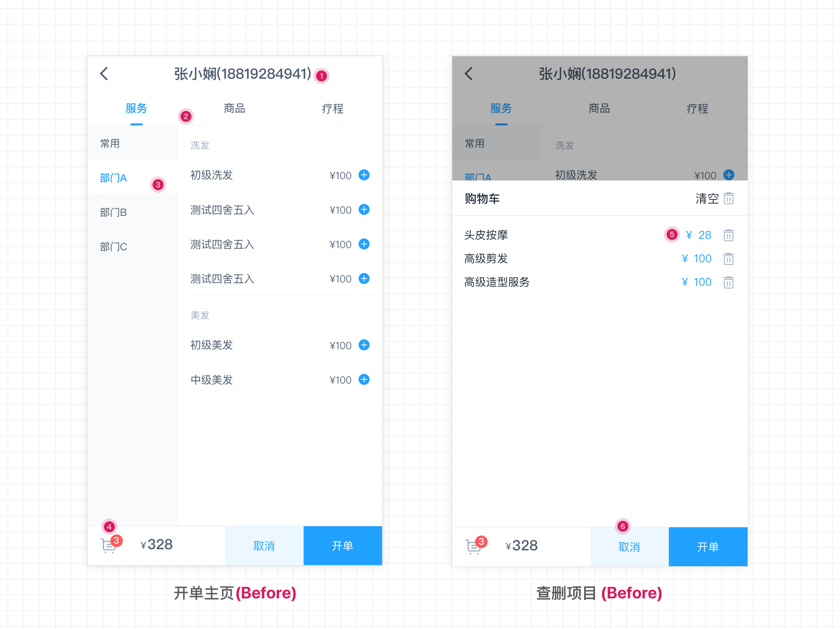Viewport: 840px width, 629px height.
Task: Choose 部门B category in sidebar
Action: [133, 212]
